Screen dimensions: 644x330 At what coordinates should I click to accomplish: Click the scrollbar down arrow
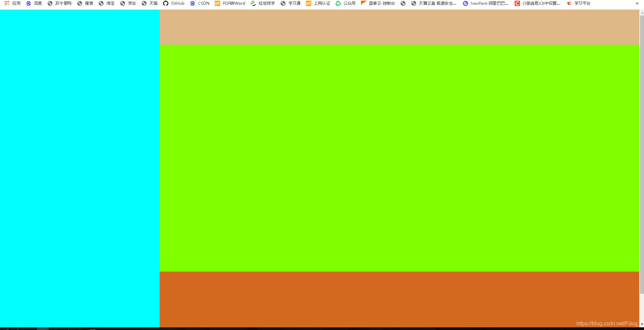coord(641,324)
